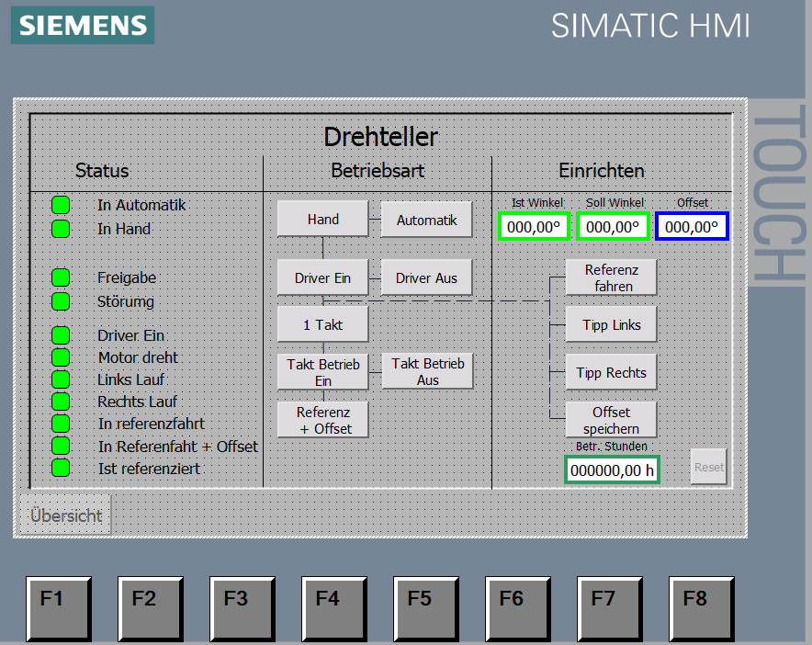Viewport: 812px width, 645px height.
Task: Click the Rechts Lauf indicator lamp
Action: click(x=61, y=401)
